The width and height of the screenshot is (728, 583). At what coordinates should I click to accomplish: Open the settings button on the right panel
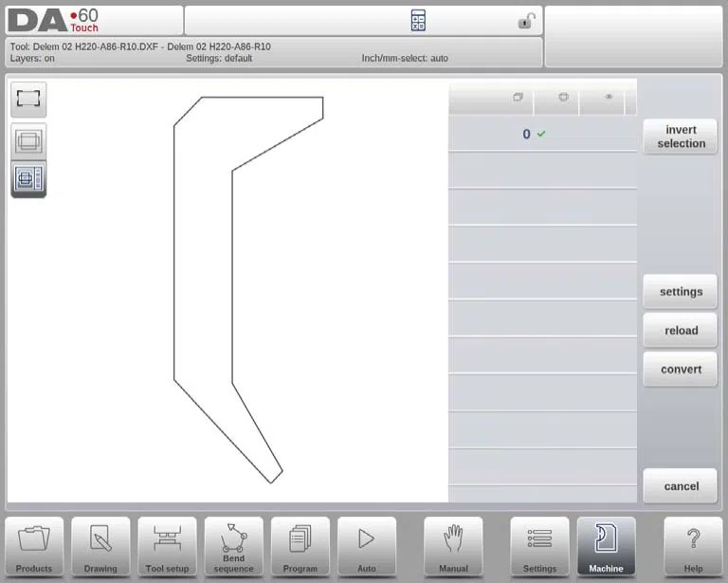(x=681, y=292)
